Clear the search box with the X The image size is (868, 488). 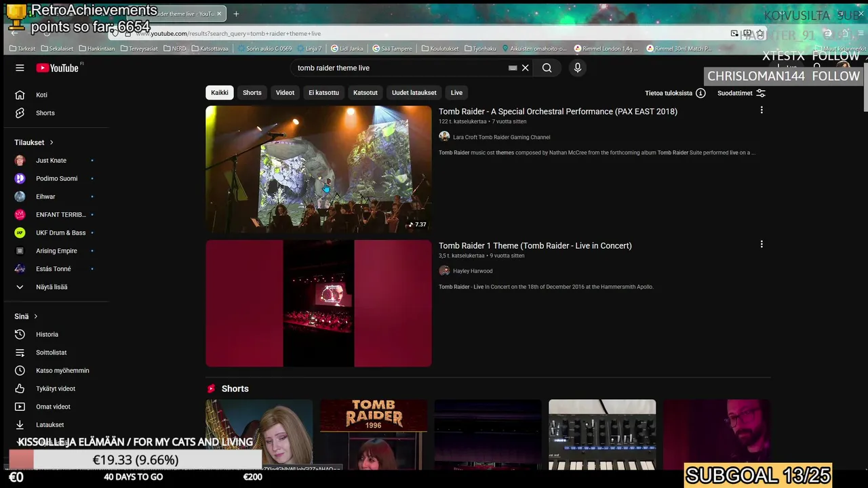[x=525, y=68]
